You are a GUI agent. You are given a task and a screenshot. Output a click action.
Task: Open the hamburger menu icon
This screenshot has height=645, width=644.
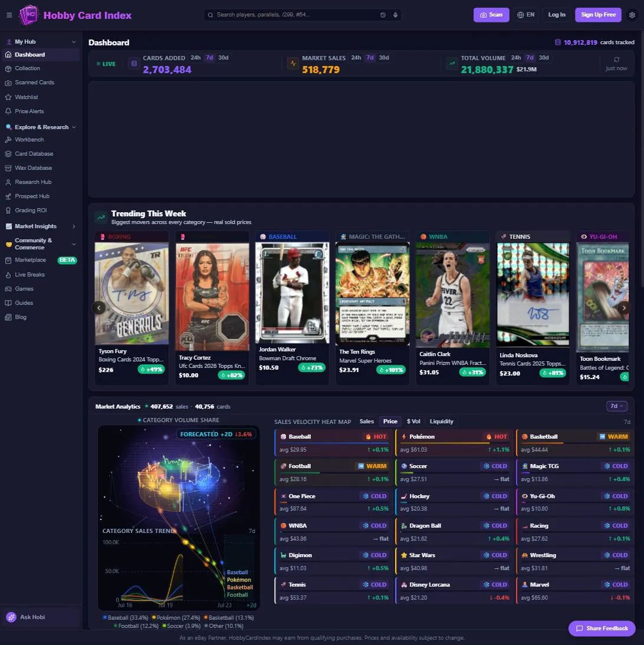(9, 15)
